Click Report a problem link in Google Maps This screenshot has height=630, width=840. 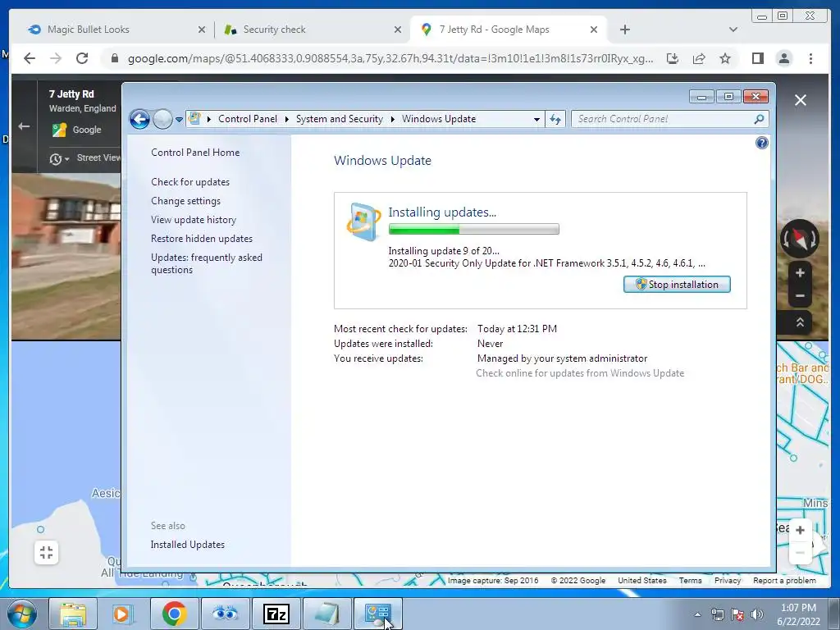[784, 580]
